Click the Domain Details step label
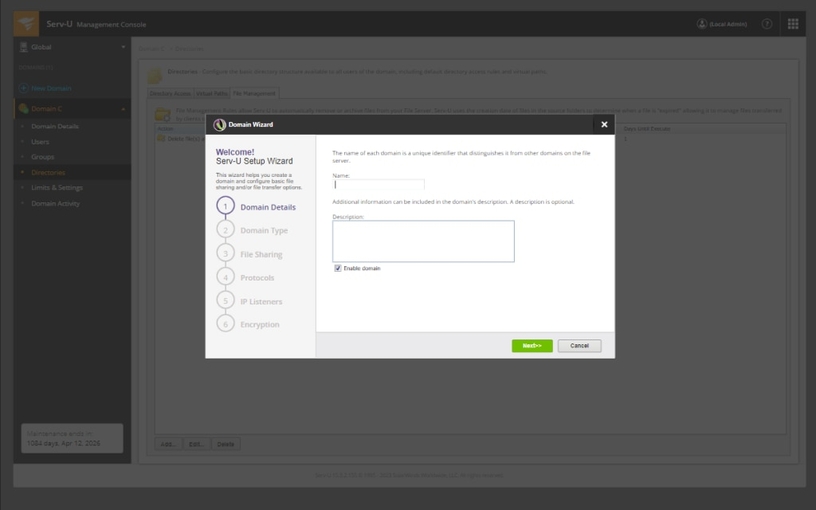This screenshot has height=510, width=816. [268, 207]
